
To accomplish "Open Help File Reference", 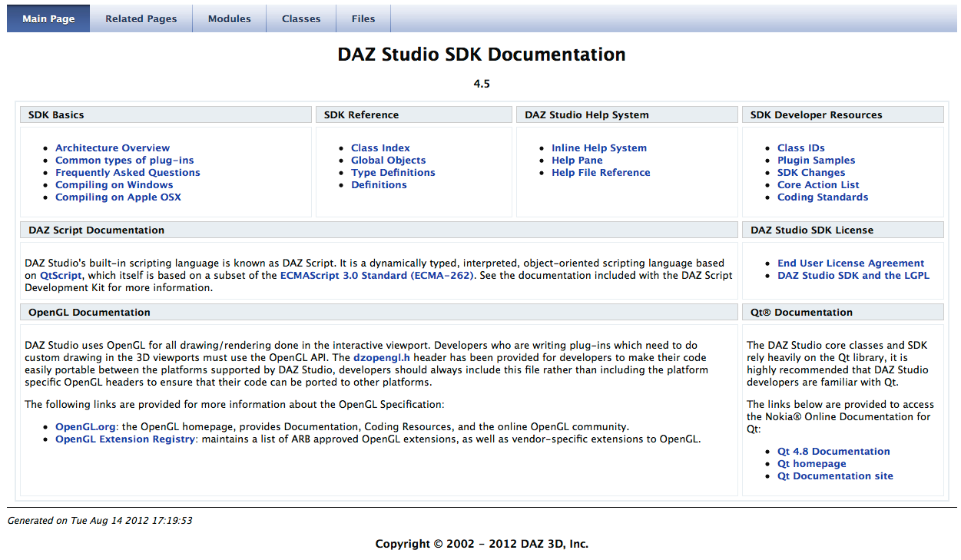I will click(601, 173).
